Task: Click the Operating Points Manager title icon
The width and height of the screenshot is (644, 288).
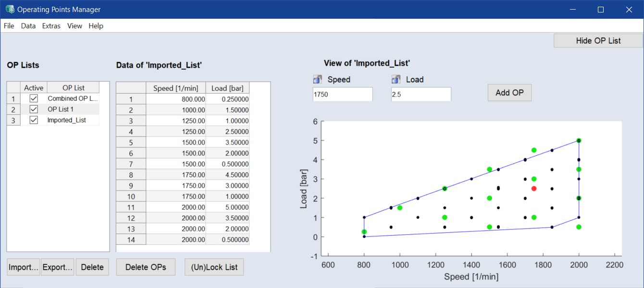Action: click(10, 9)
